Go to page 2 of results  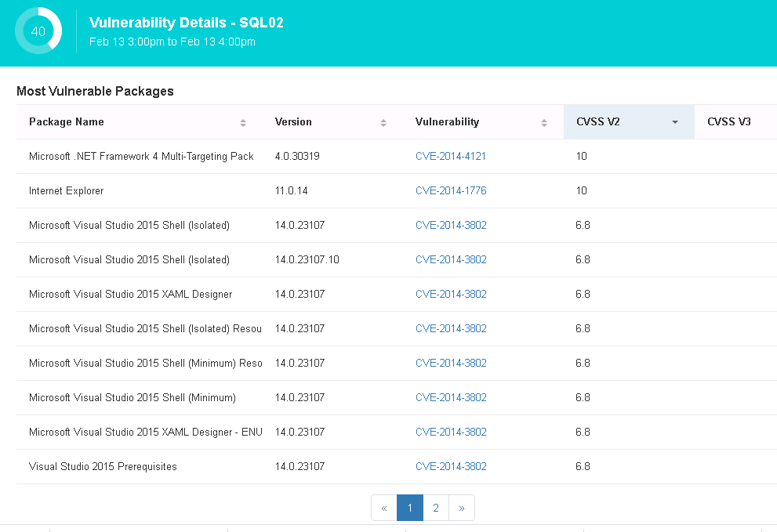436,508
